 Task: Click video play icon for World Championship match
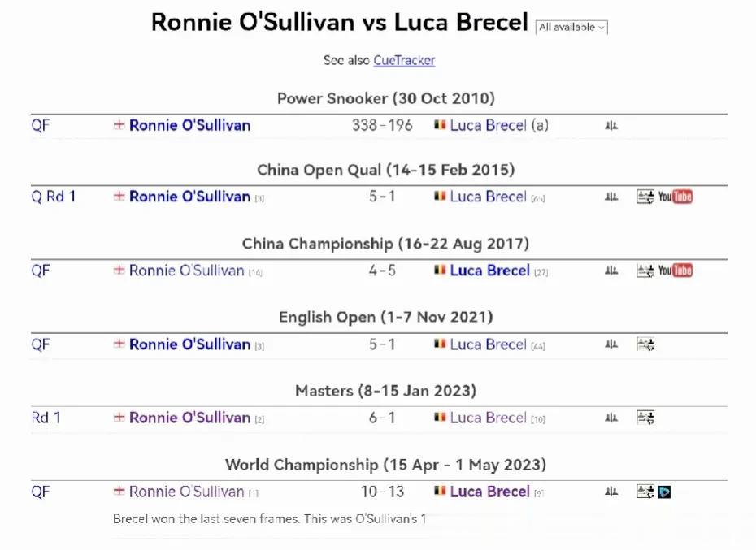tap(664, 492)
